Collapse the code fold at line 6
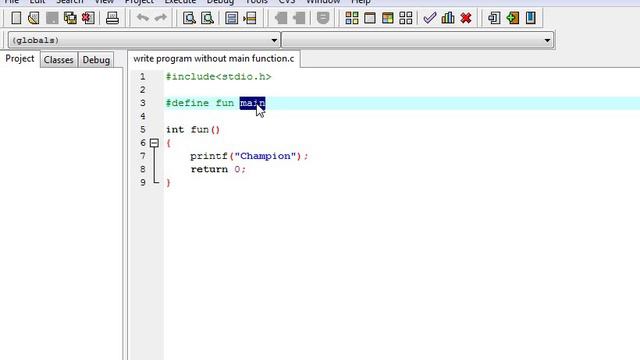640x360 pixels. point(154,143)
